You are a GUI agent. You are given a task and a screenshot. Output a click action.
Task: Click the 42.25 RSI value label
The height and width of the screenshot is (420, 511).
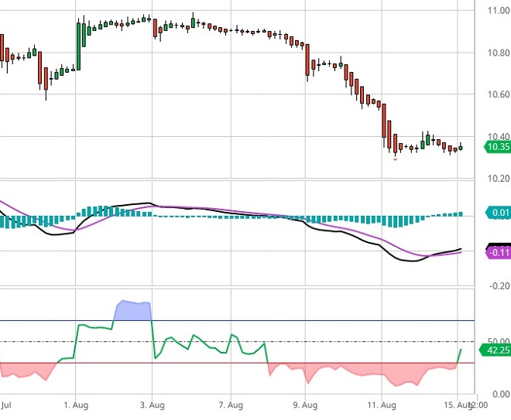(496, 350)
